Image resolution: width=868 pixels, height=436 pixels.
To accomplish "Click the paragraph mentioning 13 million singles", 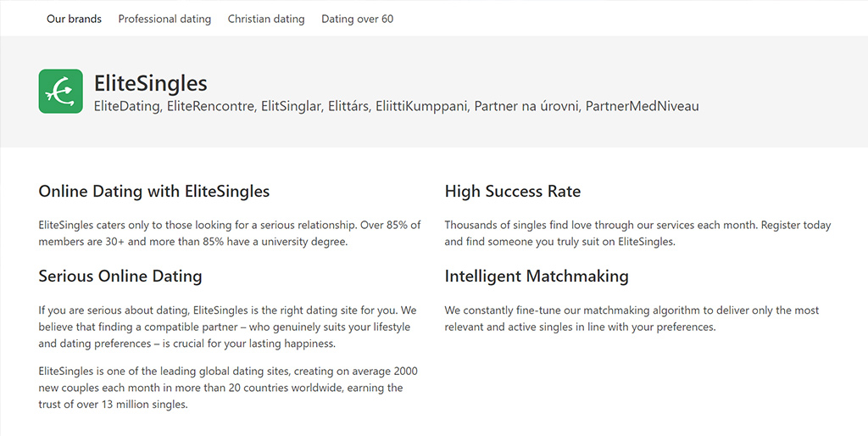I will [228, 388].
